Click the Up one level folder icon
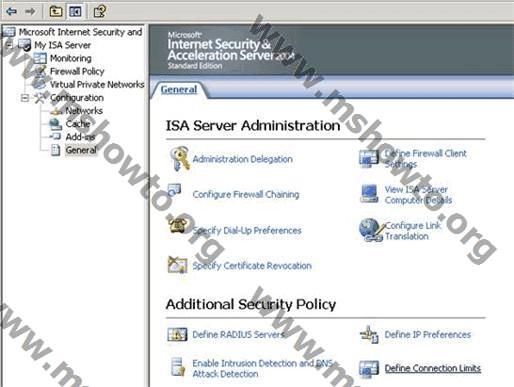This screenshot has width=514, height=387. pos(56,12)
